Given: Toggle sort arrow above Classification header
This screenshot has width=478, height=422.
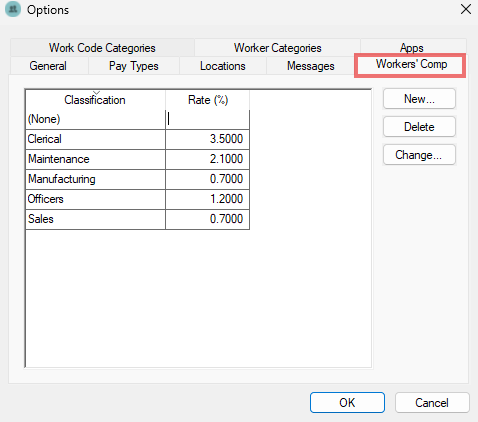Looking at the screenshot, I should coord(96,93).
